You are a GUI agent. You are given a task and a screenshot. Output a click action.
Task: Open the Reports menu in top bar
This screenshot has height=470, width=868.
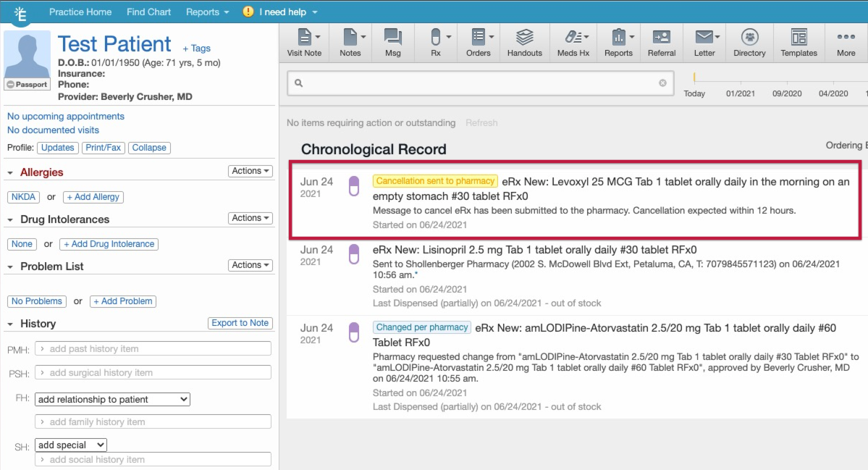tap(207, 12)
